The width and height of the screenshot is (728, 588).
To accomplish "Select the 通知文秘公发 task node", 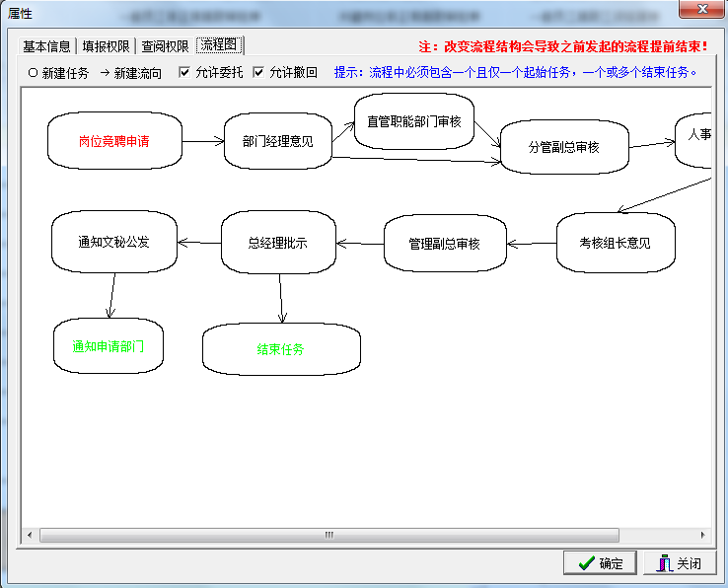I will (113, 242).
